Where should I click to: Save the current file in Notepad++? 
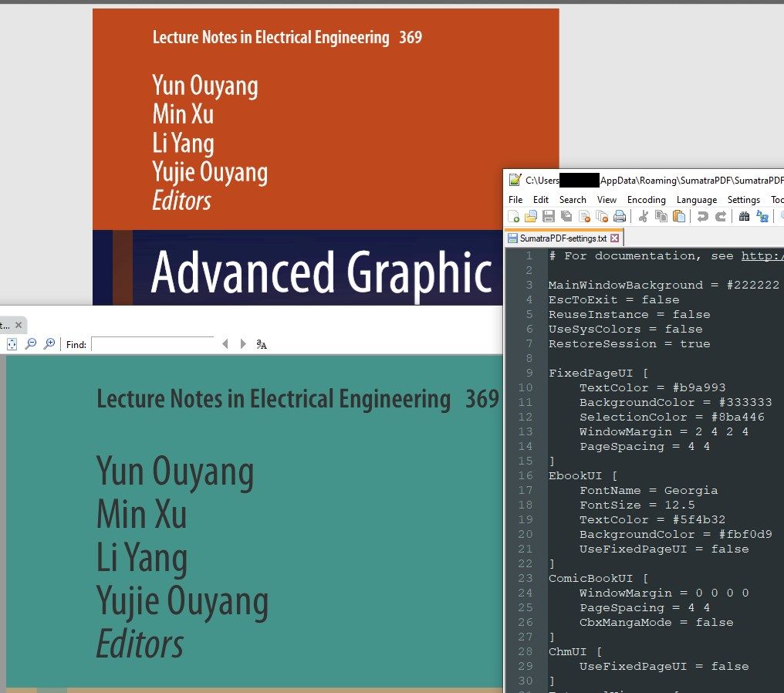pos(548,218)
